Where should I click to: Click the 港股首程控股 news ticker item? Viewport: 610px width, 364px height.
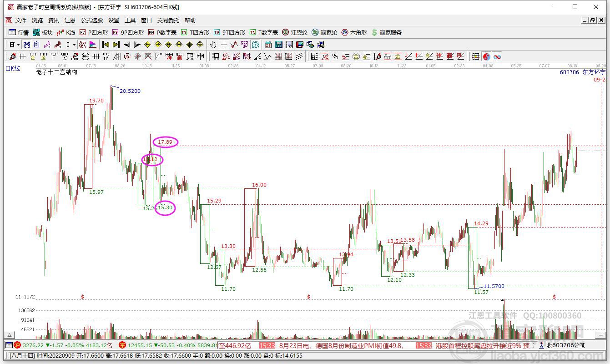[483, 346]
